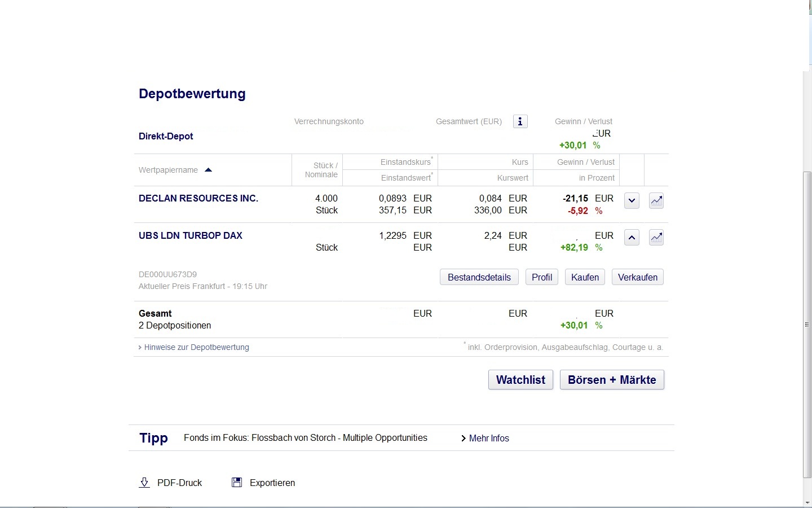Click the arrow before Hinweise zur Depotbewertung
The width and height of the screenshot is (812, 508).
pyautogui.click(x=140, y=347)
